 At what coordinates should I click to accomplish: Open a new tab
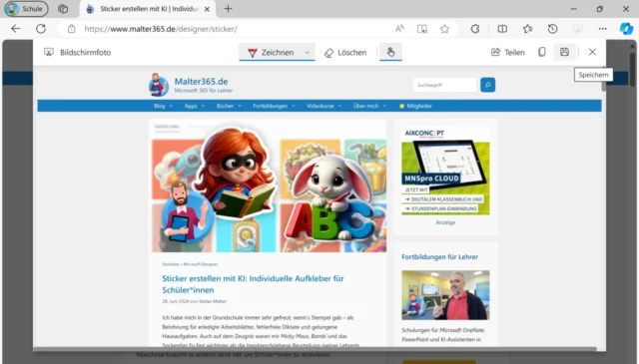[229, 9]
